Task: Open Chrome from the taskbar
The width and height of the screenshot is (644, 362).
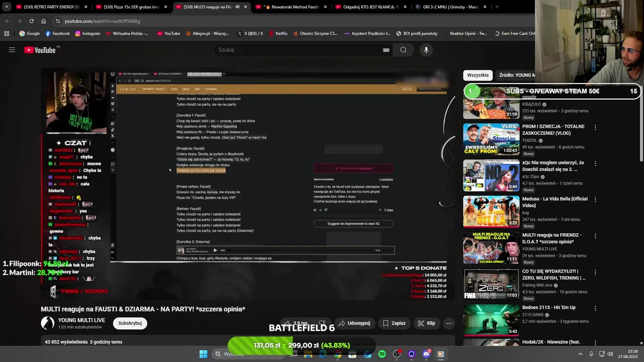Action: [338, 354]
